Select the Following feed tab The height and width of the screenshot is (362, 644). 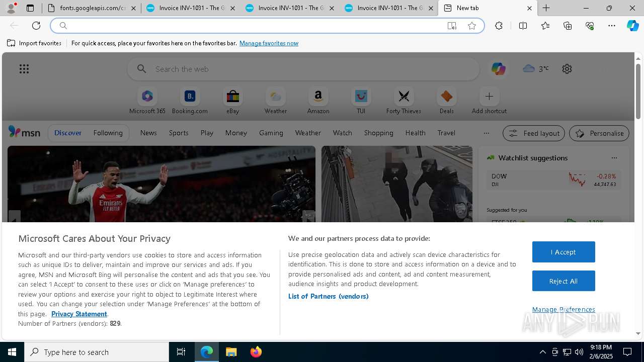tap(108, 133)
